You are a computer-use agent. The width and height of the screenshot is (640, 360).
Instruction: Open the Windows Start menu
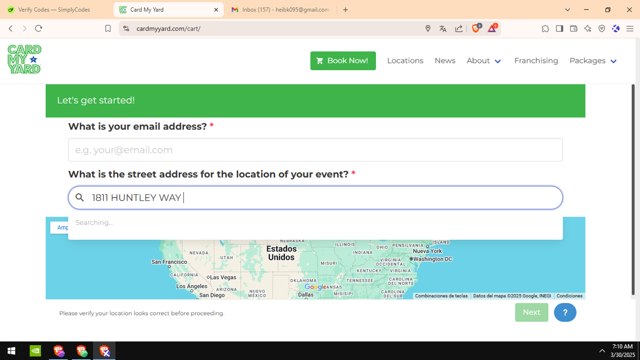(11, 351)
